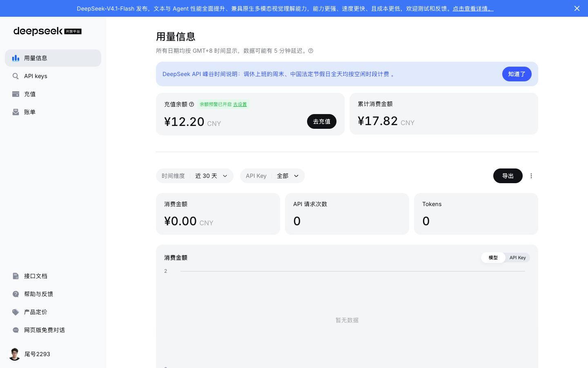Click help icon beside date timezone note
The width and height of the screenshot is (588, 368).
pyautogui.click(x=311, y=51)
